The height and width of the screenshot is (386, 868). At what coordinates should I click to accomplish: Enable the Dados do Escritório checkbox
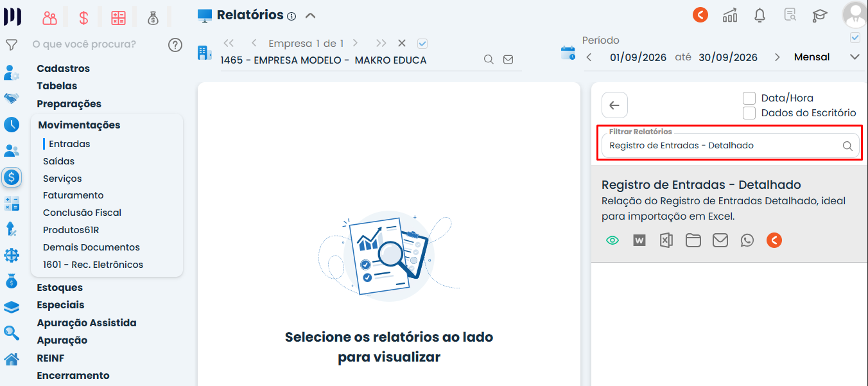point(749,113)
